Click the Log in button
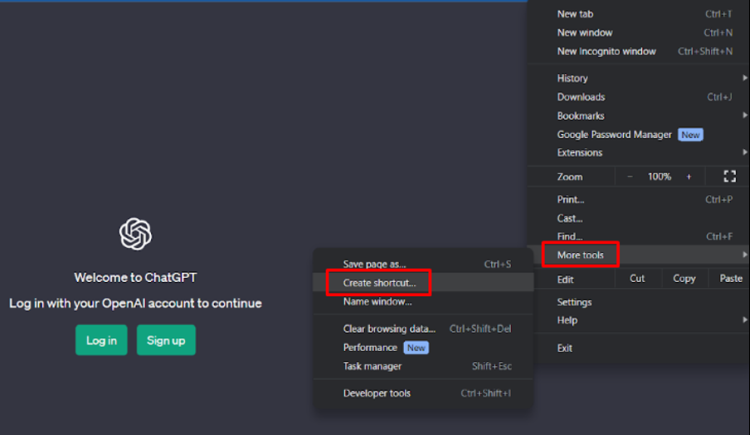This screenshot has height=435, width=750. tap(101, 340)
